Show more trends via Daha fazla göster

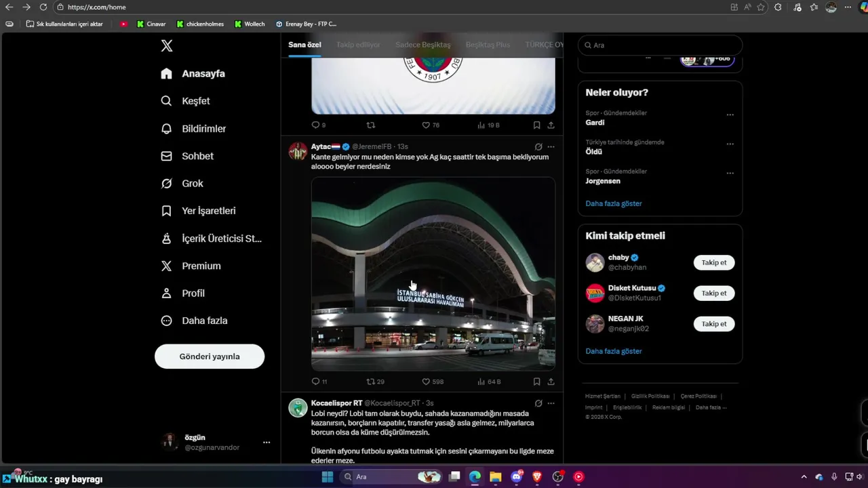tap(614, 203)
